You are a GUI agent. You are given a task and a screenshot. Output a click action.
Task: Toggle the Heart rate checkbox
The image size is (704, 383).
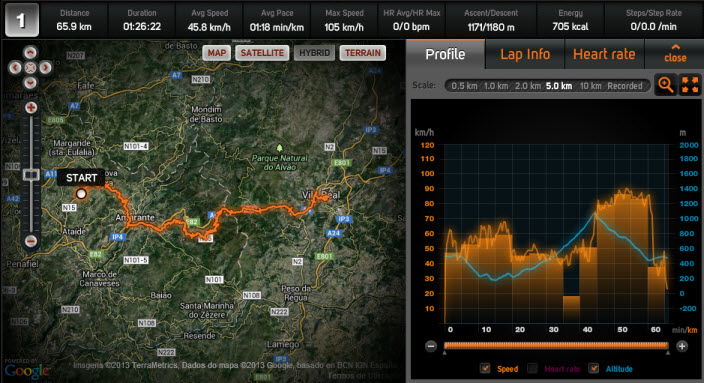pos(532,369)
